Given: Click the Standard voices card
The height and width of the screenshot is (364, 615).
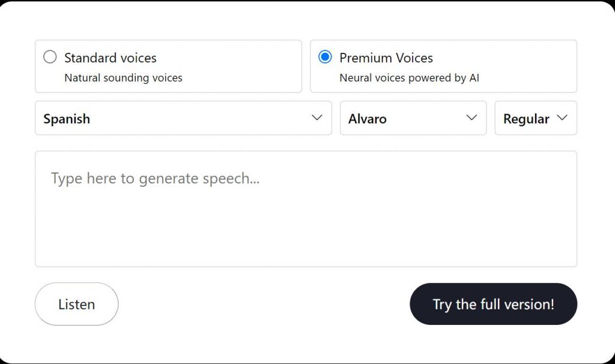Looking at the screenshot, I should point(168,66).
